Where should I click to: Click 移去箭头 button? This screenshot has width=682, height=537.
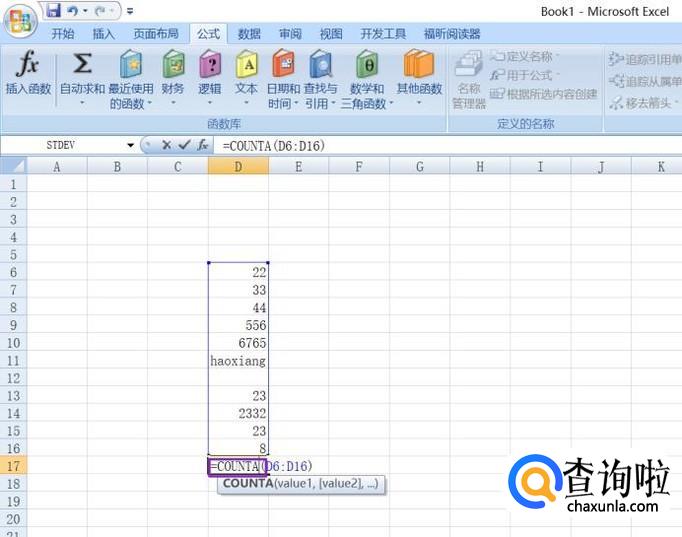point(644,103)
